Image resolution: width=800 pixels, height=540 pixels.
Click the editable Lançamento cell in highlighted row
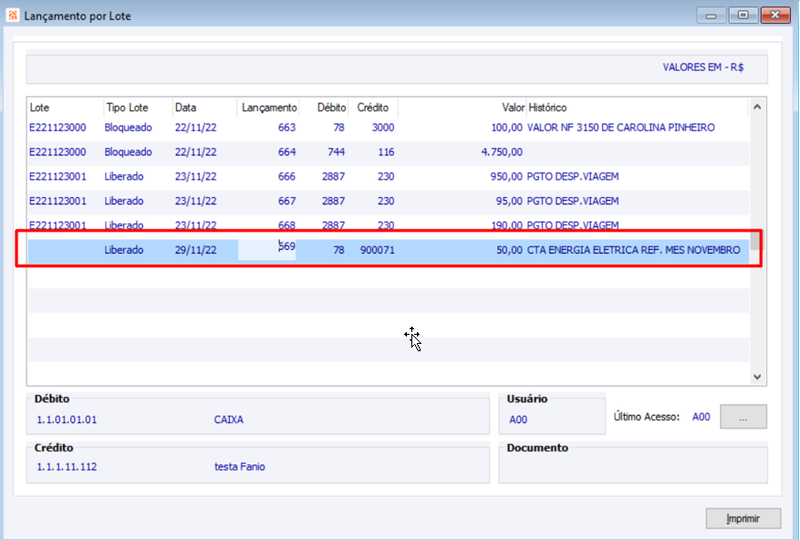267,250
